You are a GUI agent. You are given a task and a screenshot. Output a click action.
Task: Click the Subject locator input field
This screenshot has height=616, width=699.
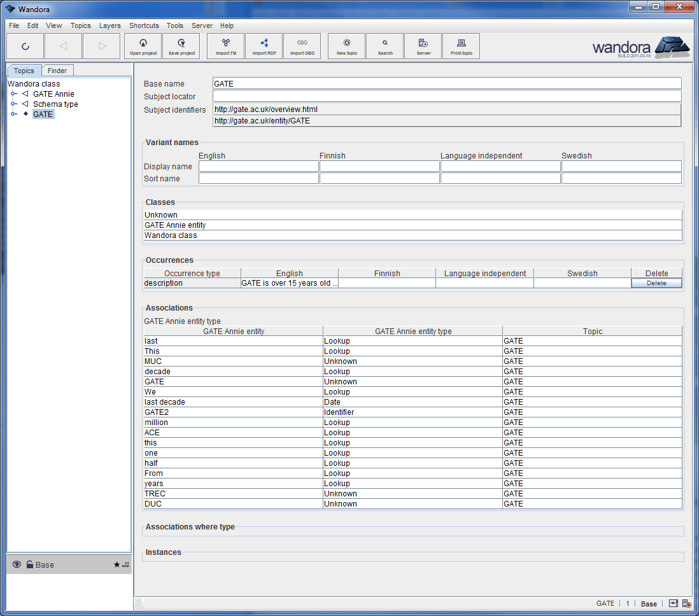tap(446, 96)
